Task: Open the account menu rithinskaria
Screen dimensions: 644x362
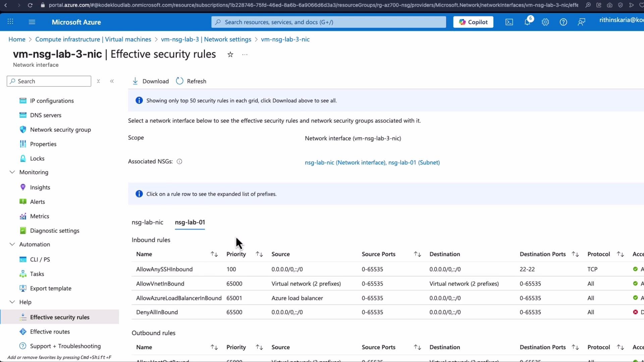Action: (x=621, y=20)
